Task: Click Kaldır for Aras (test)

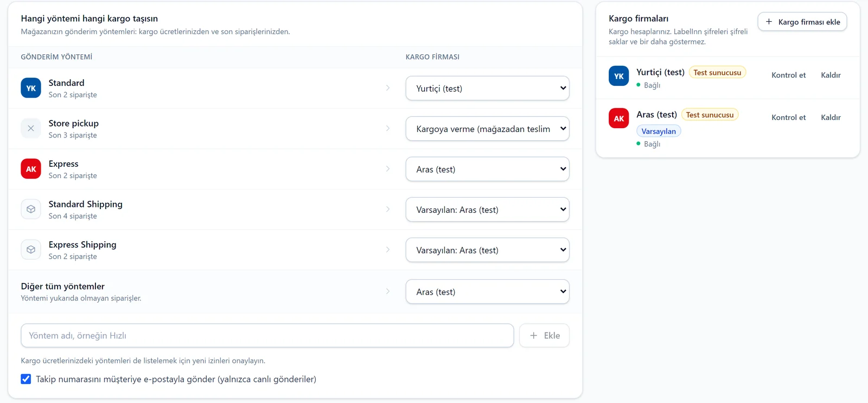Action: coord(831,117)
